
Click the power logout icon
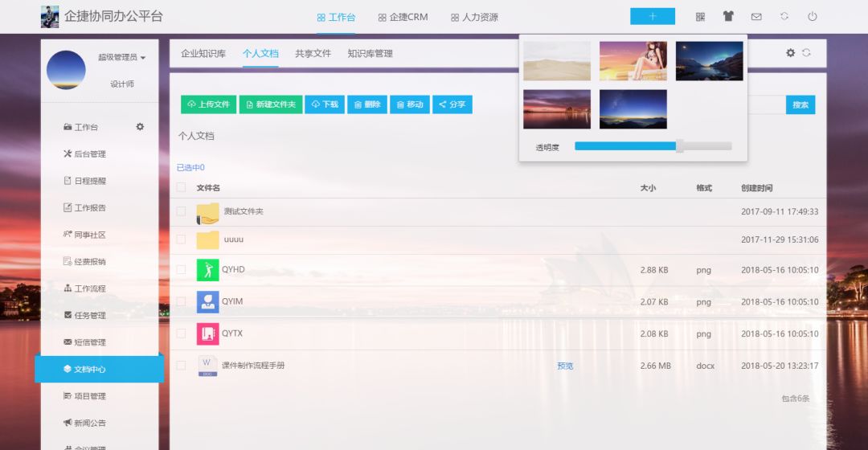click(812, 17)
